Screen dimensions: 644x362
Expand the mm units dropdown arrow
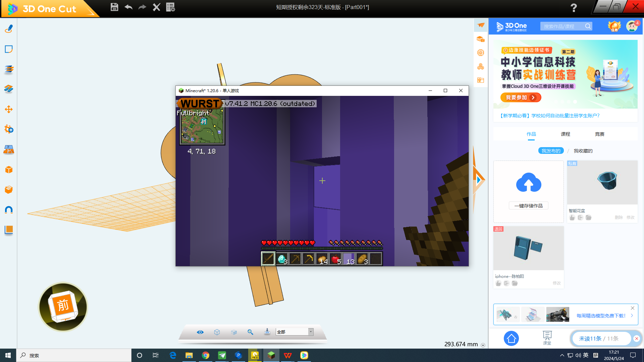click(x=483, y=345)
